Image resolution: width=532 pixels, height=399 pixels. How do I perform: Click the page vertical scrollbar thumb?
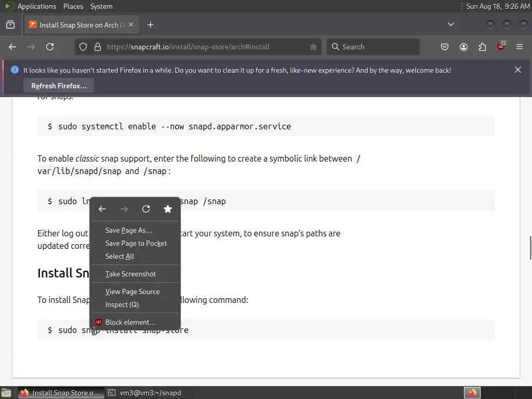530,248
